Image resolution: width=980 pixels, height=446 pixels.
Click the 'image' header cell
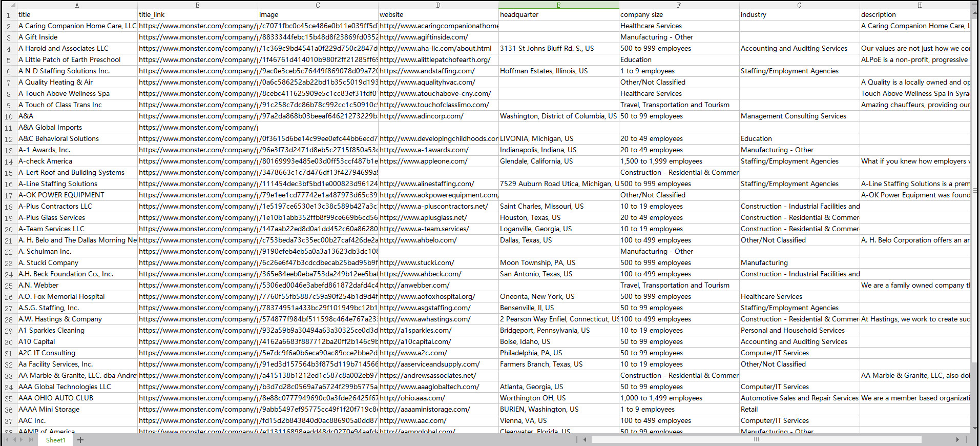pyautogui.click(x=318, y=15)
